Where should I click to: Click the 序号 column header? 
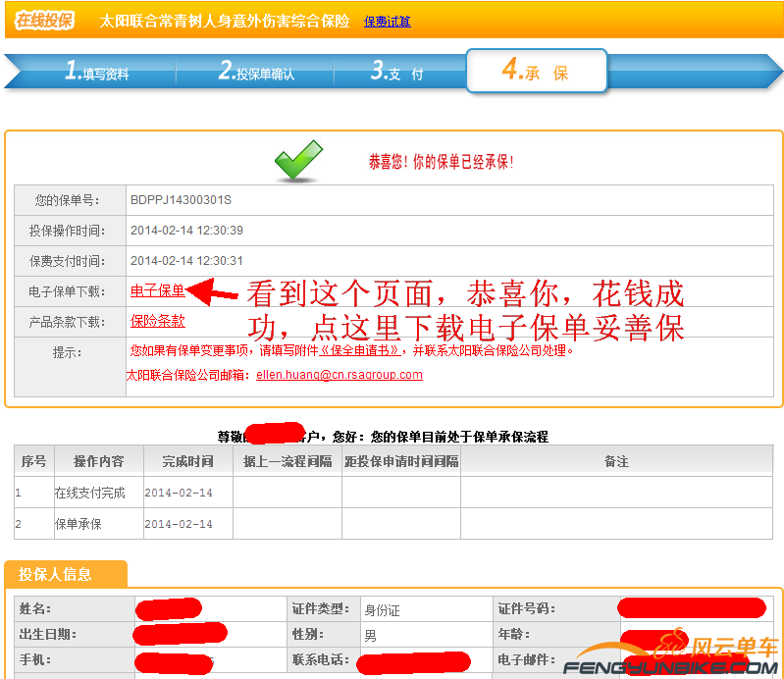(34, 461)
